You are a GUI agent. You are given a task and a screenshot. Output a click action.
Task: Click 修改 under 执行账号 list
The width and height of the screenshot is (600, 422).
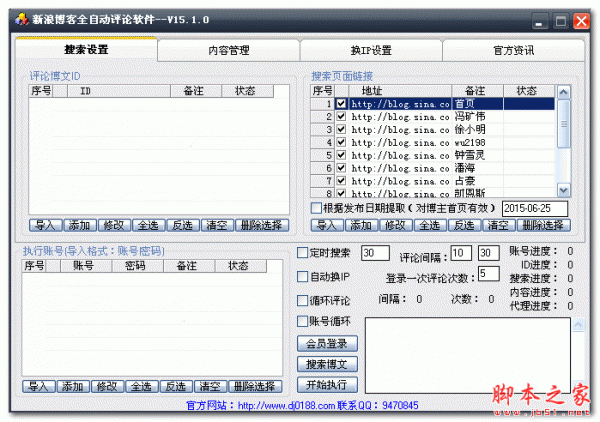pos(107,386)
